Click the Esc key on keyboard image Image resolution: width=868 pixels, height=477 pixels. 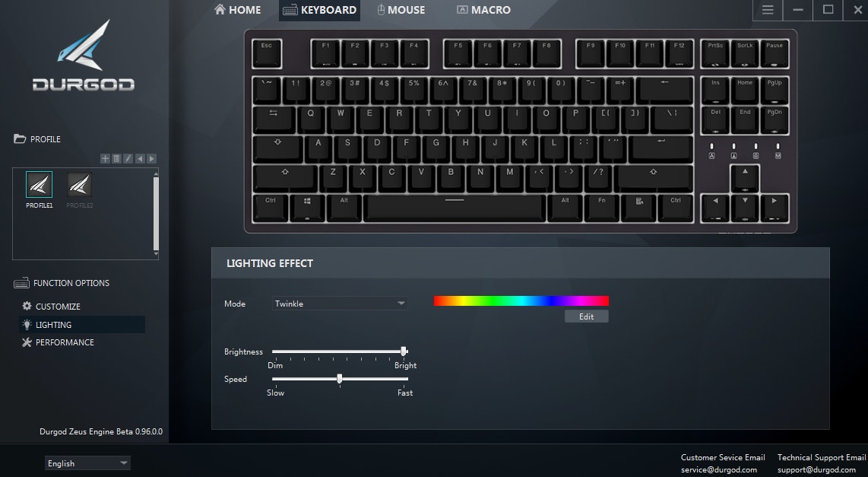(267, 54)
